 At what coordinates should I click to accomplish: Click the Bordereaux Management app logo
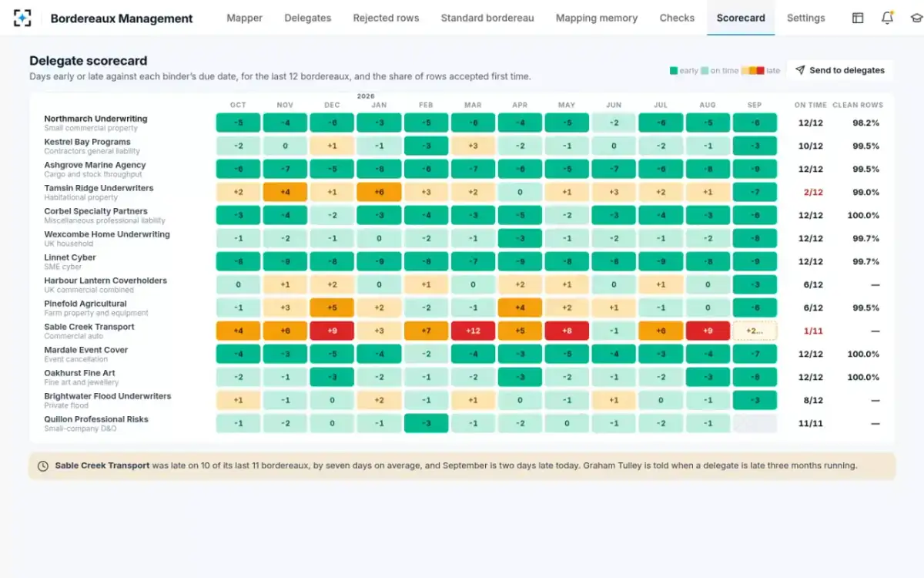pos(23,18)
